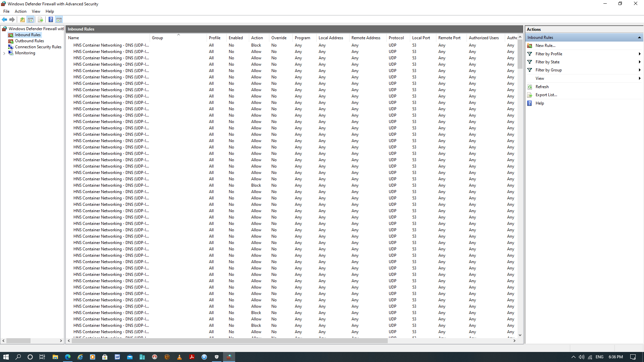Click the Help icon in Actions pane
The width and height of the screenshot is (644, 362).
pos(530,103)
